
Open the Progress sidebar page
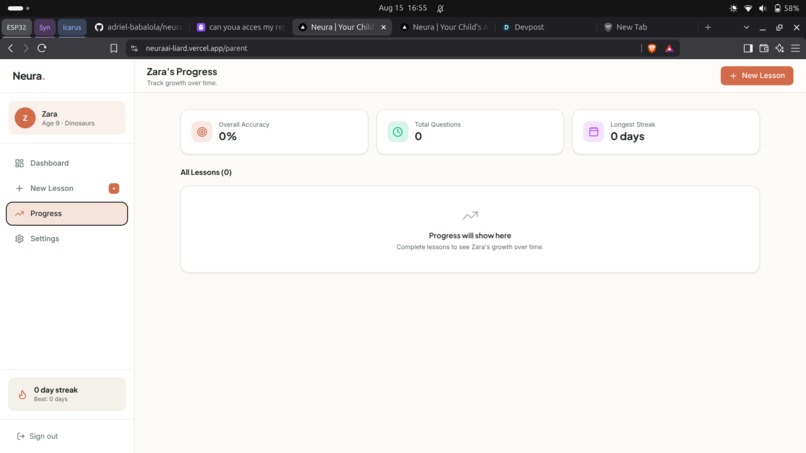pyautogui.click(x=67, y=213)
